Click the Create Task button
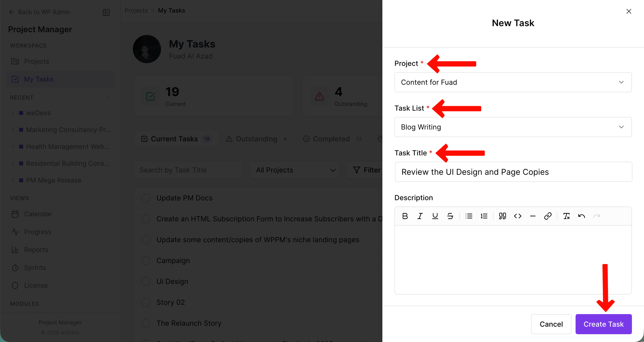 point(604,324)
